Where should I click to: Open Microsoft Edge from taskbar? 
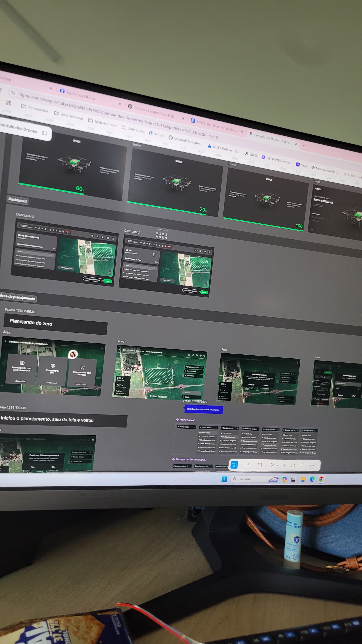312,479
